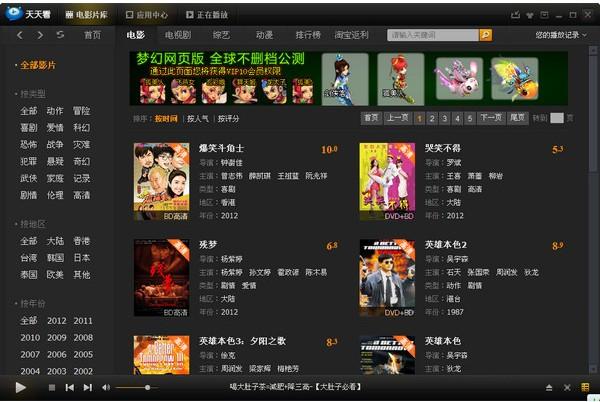600x402 pixels.
Task: Collapse the 按地区 filter section
Action: coord(31,224)
